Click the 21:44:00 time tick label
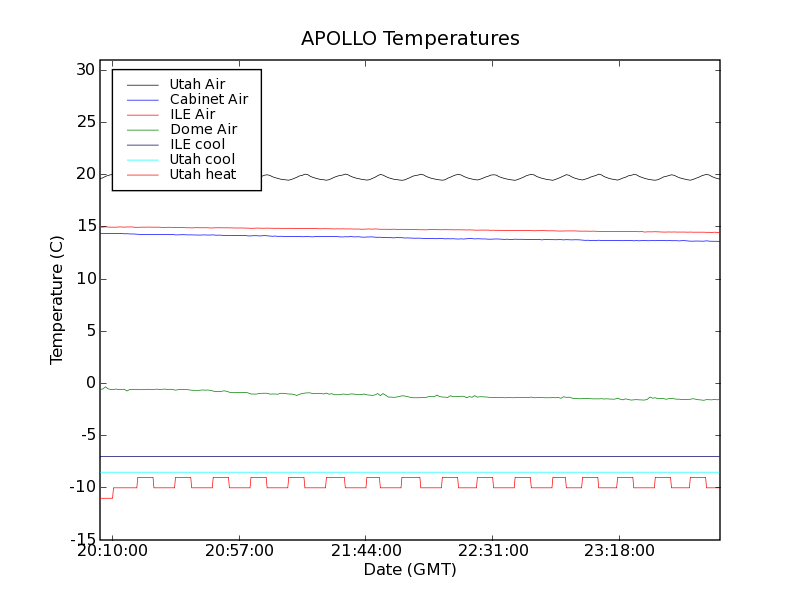Screen dimensions: 800x600 click(366, 551)
